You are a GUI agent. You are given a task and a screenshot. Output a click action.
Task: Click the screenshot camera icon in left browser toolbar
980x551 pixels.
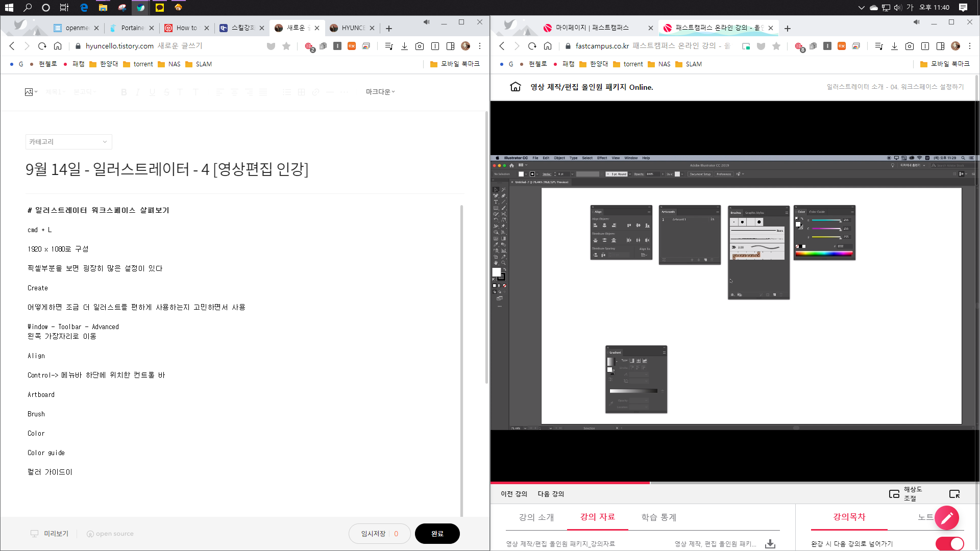click(420, 46)
